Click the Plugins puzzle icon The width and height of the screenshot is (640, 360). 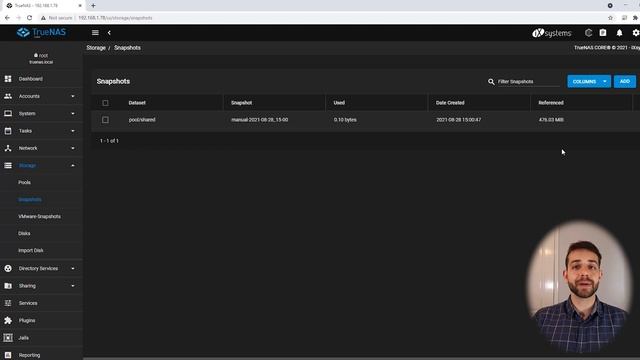click(x=8, y=320)
